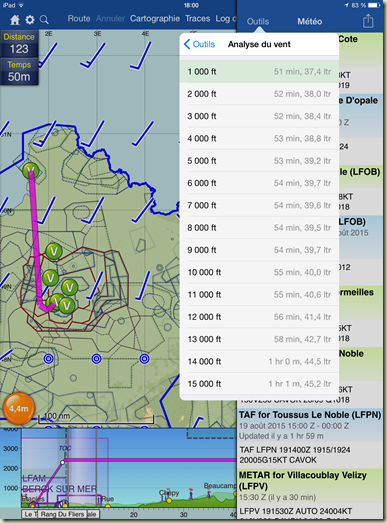Select the 5 000 ft wind analysis row
Image resolution: width=387 pixels, height=523 pixels.
259,161
